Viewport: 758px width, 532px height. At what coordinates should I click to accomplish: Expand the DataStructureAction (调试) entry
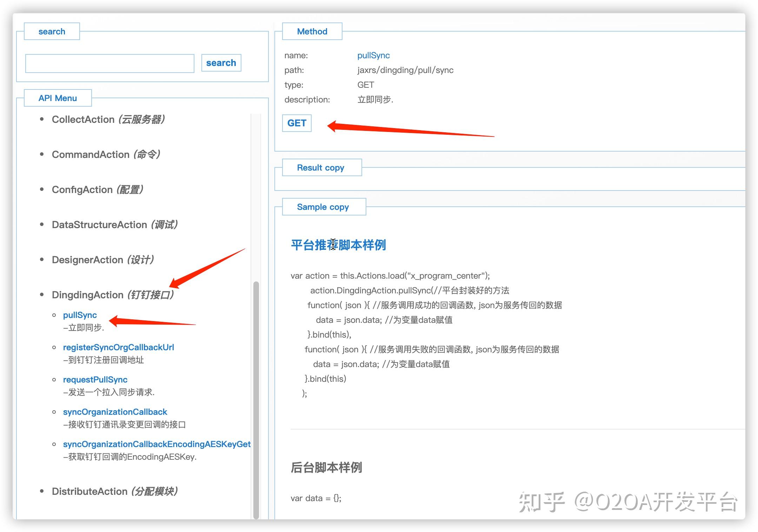click(115, 225)
